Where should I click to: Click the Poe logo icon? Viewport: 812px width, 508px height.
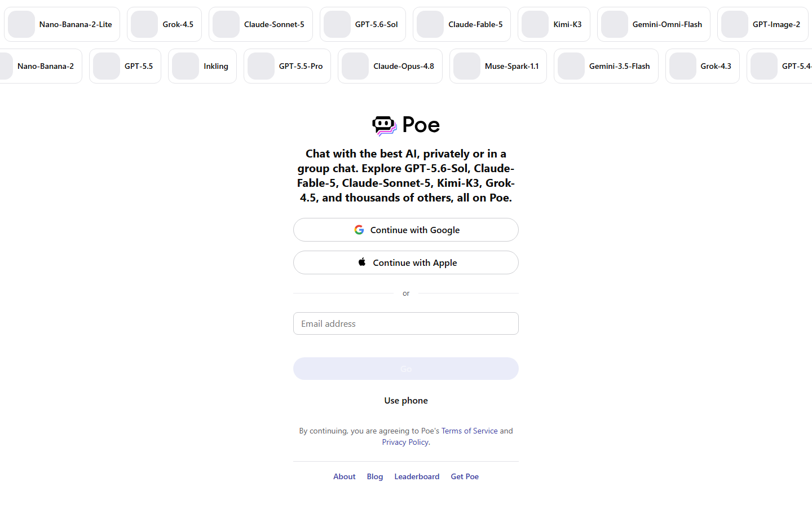tap(385, 126)
